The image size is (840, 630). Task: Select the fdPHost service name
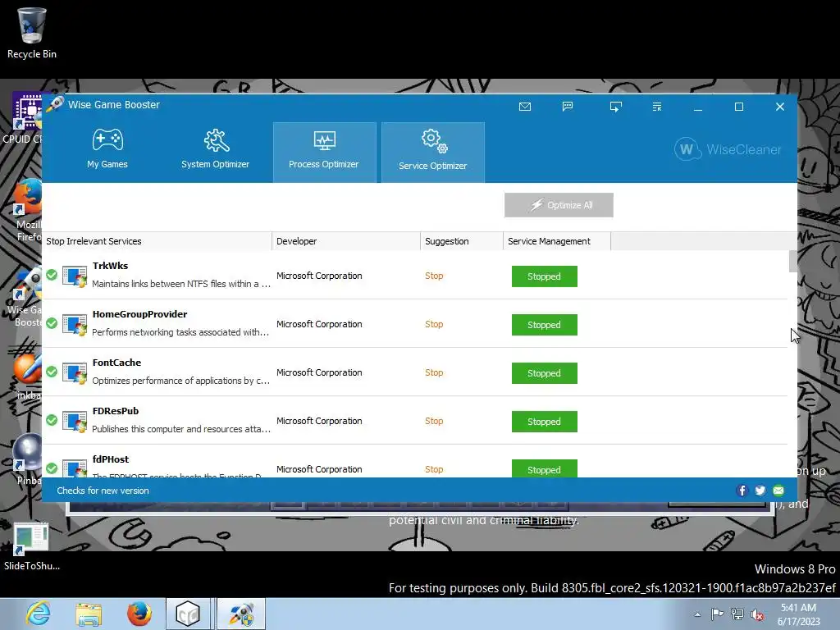[x=111, y=459]
